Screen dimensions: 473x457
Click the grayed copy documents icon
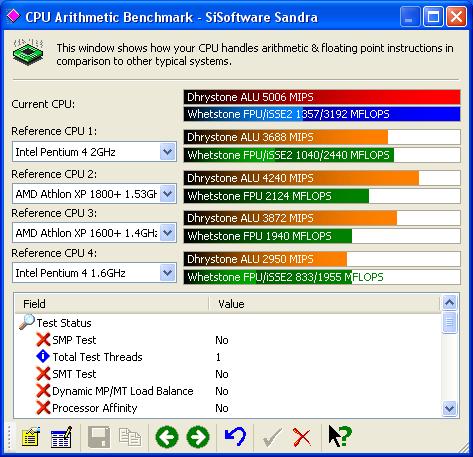coord(130,436)
